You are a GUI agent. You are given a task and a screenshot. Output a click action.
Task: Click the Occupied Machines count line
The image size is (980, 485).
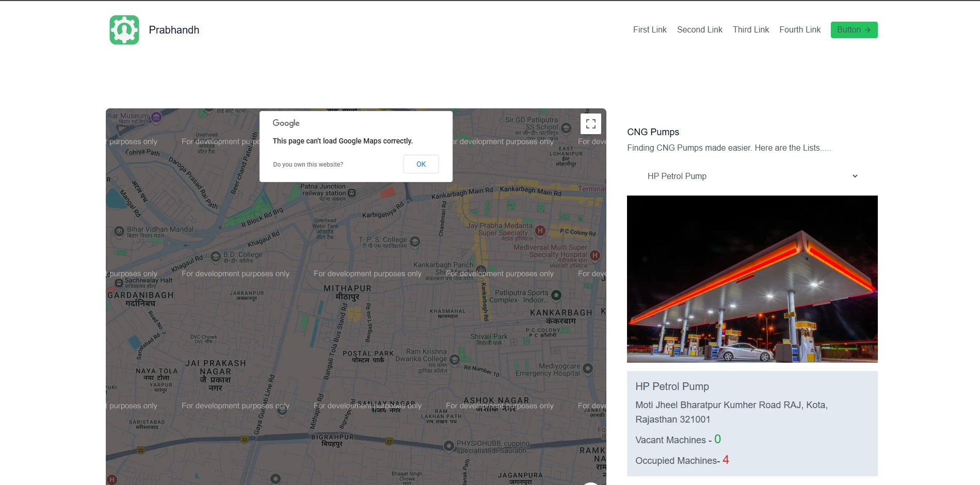682,460
